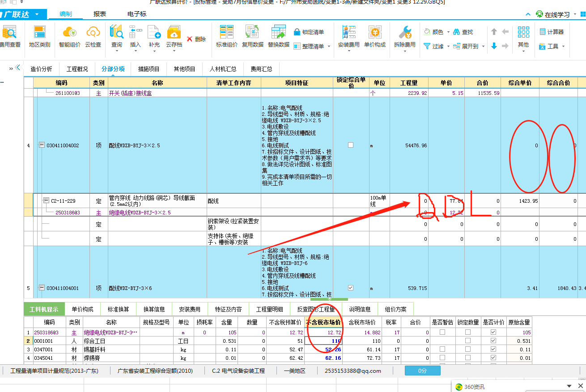Screen dimensions: 586x392
Task: Toggle 是否计价 for 绝缘电线 row
Action: pos(493,332)
